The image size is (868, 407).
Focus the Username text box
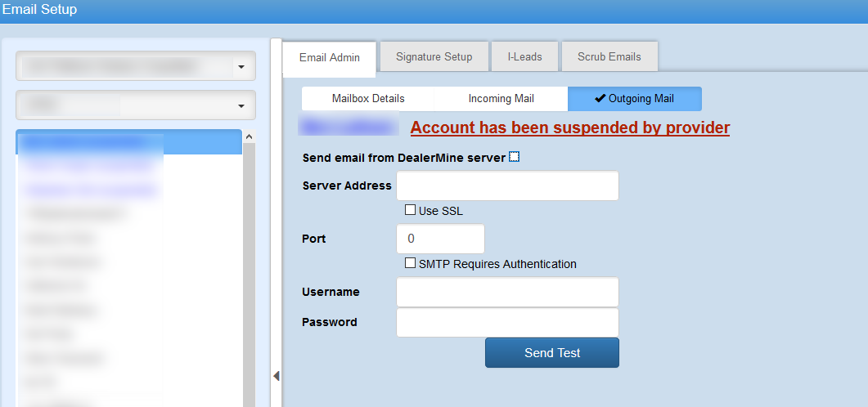(507, 292)
